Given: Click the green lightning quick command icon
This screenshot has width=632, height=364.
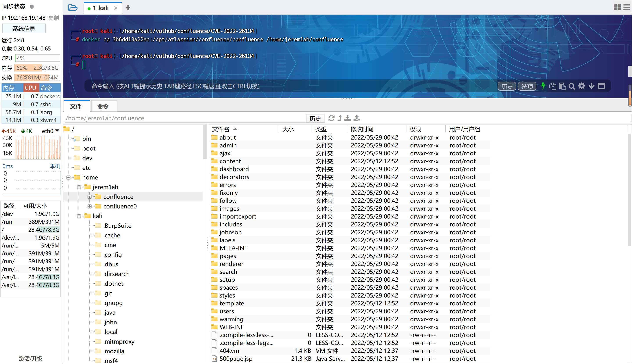Looking at the screenshot, I should [x=543, y=86].
